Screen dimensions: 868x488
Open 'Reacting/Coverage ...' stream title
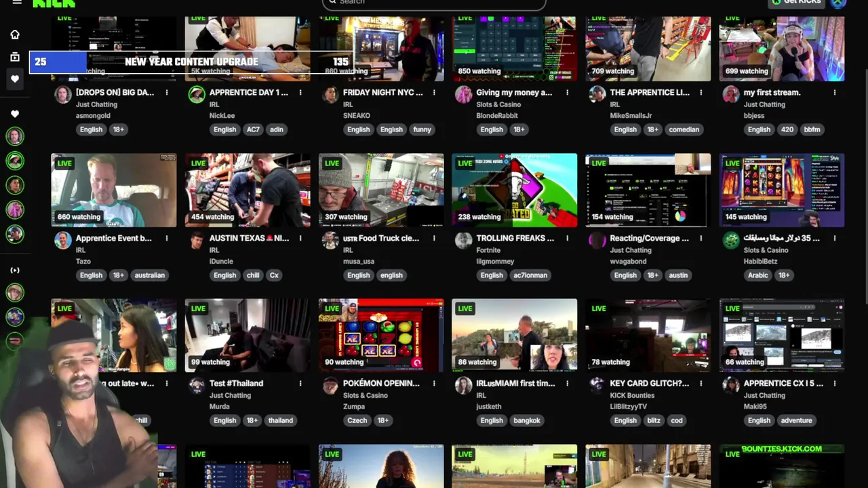click(x=649, y=238)
